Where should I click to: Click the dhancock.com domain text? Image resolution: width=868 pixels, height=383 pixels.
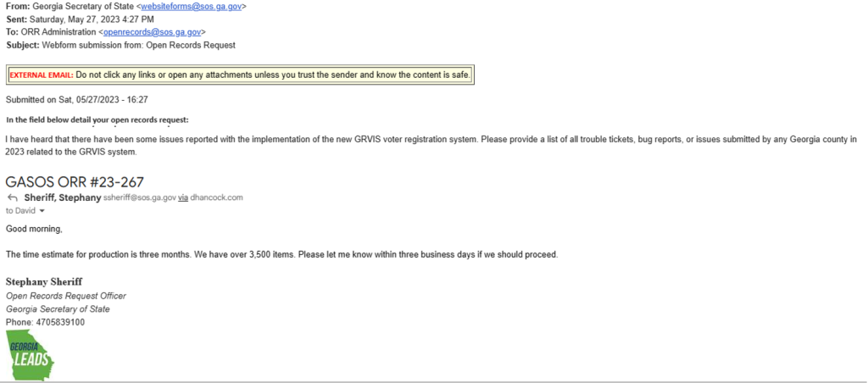[216, 197]
